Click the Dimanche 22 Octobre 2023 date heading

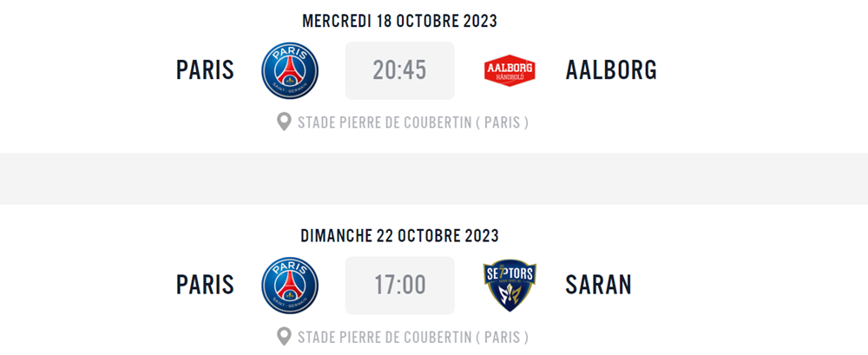399,236
